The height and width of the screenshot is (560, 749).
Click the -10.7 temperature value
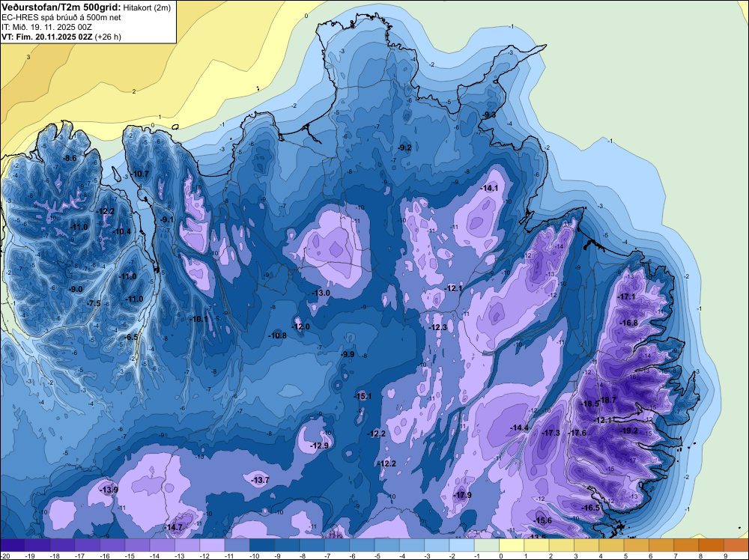pyautogui.click(x=141, y=174)
